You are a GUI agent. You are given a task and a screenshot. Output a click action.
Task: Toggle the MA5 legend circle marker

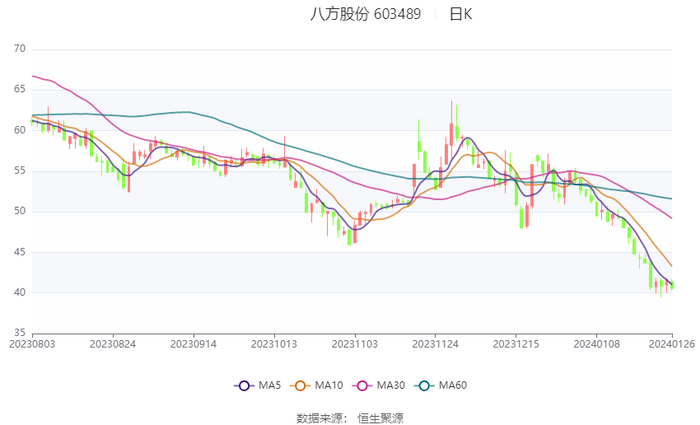(x=242, y=386)
